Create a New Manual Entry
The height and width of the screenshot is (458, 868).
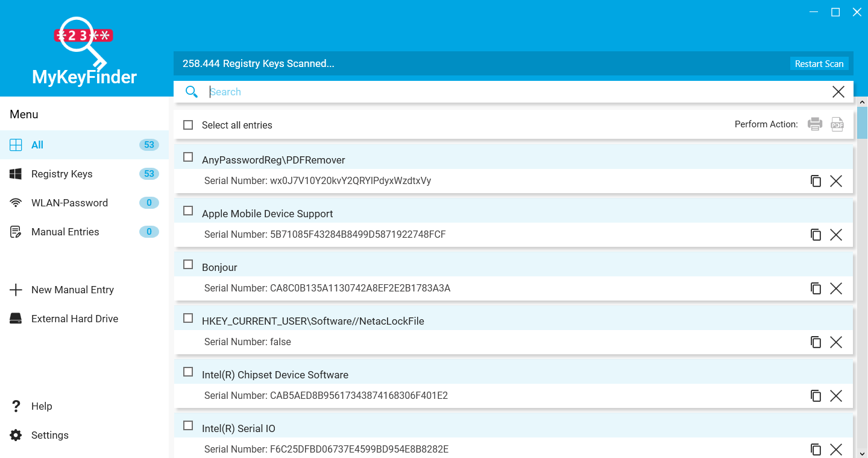(x=84, y=290)
